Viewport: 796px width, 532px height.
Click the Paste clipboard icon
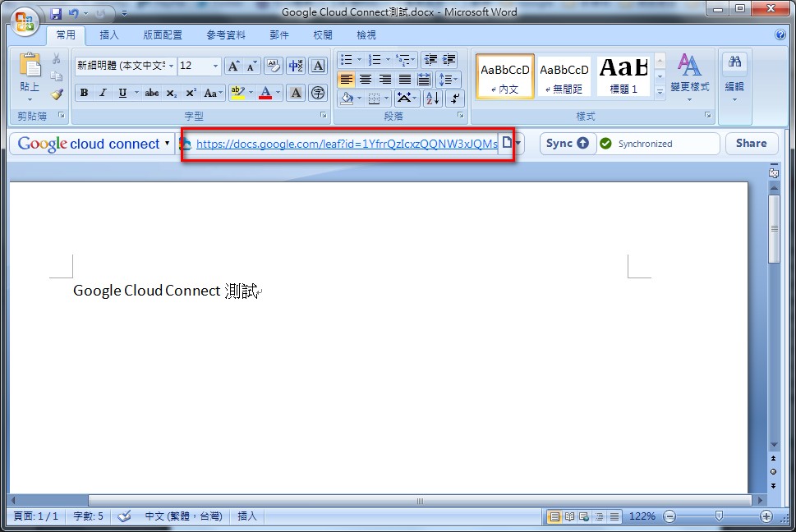(30, 66)
